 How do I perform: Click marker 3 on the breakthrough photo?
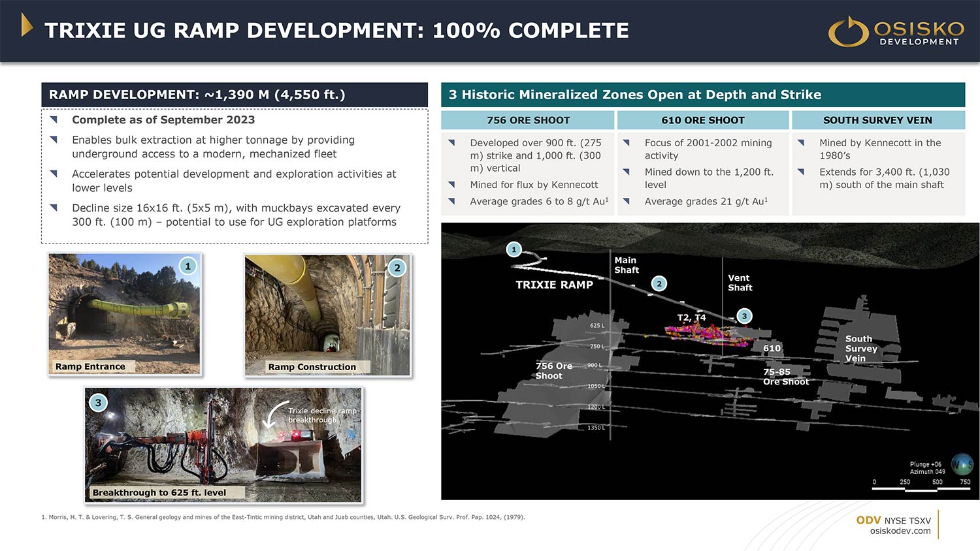(99, 402)
